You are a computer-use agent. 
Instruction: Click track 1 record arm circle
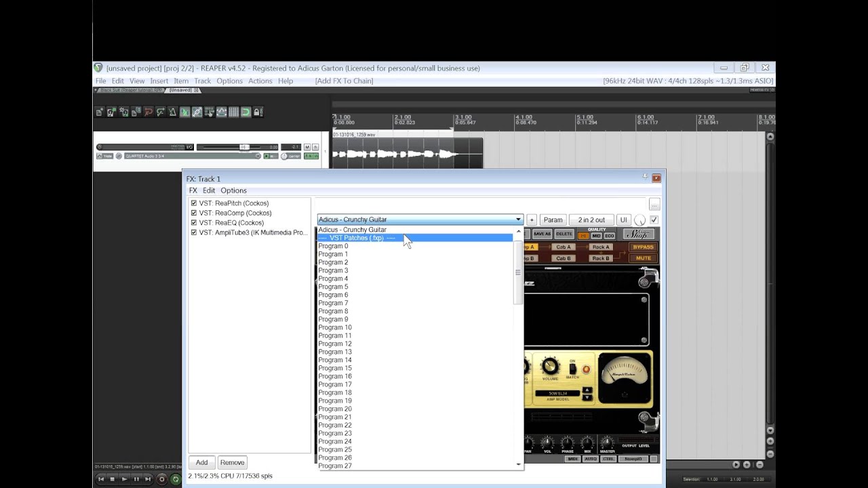click(100, 146)
